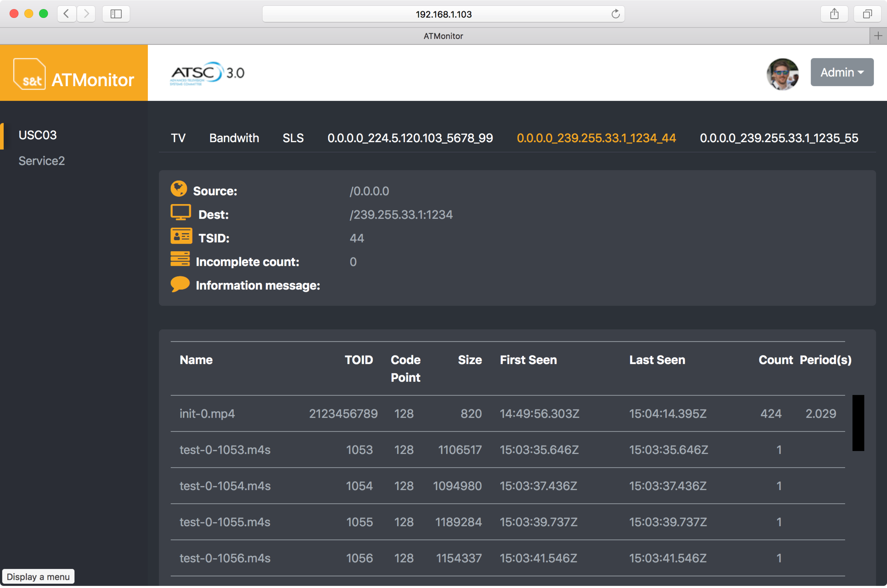This screenshot has width=887, height=588.
Task: Open a new tab with plus button
Action: click(878, 36)
